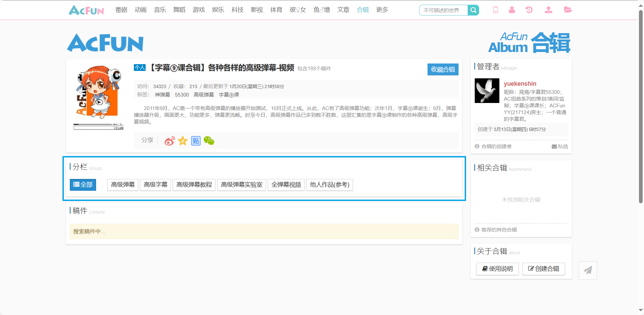Click the AcFun logo in the navigation bar
Screen dimensions: 644x315
86,10
